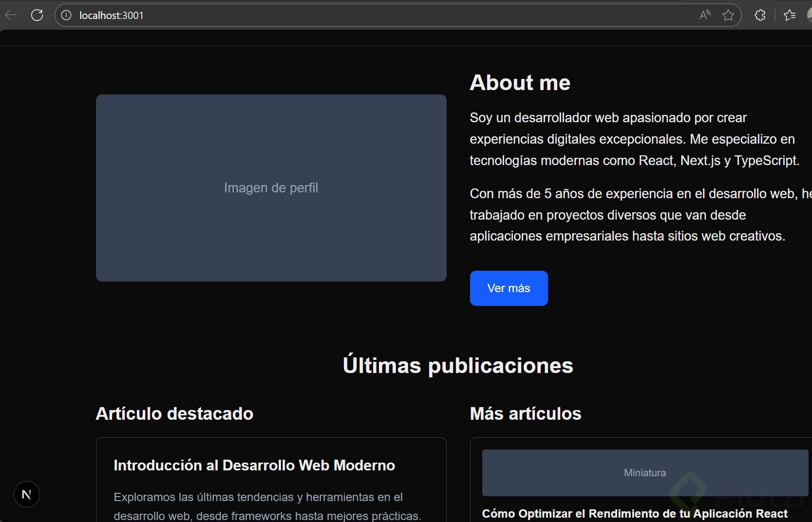The height and width of the screenshot is (522, 812).
Task: Click the Miniatura thumbnail placeholder
Action: click(645, 473)
